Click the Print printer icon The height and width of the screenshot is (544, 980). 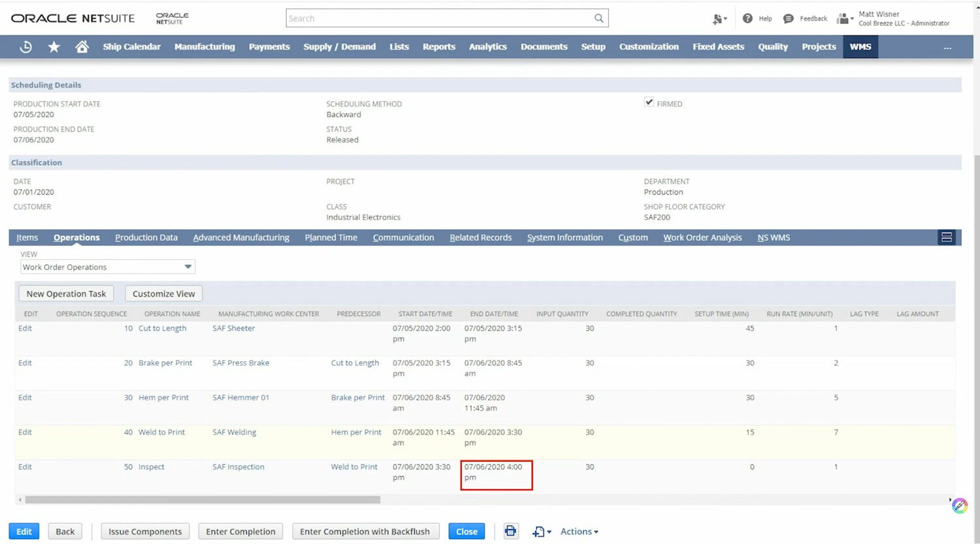coord(510,531)
